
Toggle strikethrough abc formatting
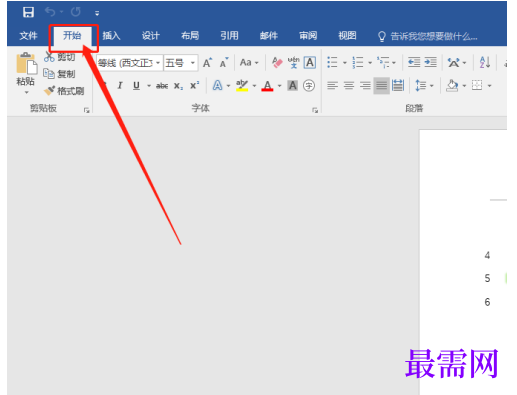coord(162,86)
